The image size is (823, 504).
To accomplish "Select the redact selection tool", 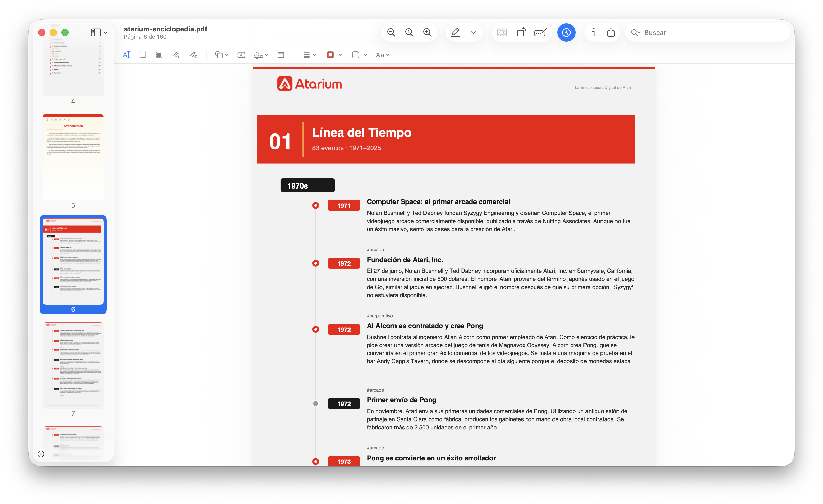I will point(159,55).
